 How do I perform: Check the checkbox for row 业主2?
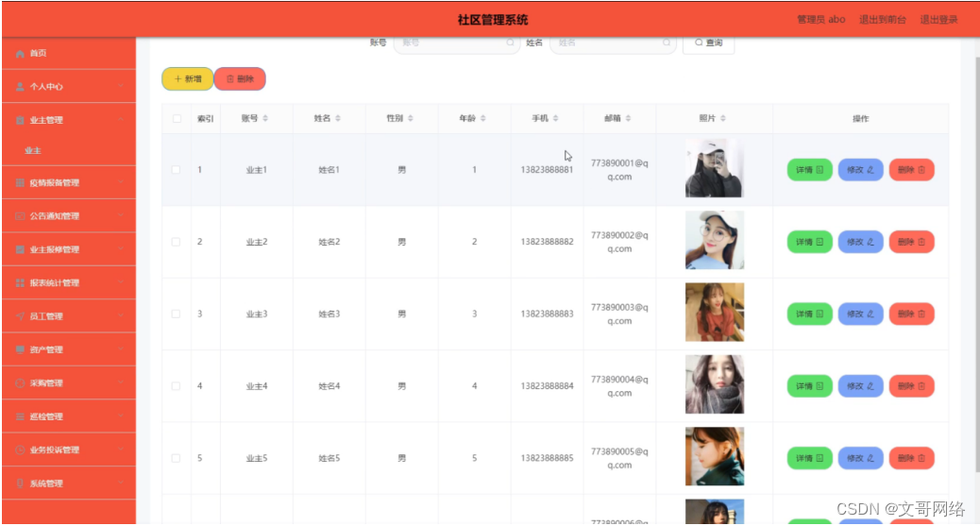click(176, 242)
